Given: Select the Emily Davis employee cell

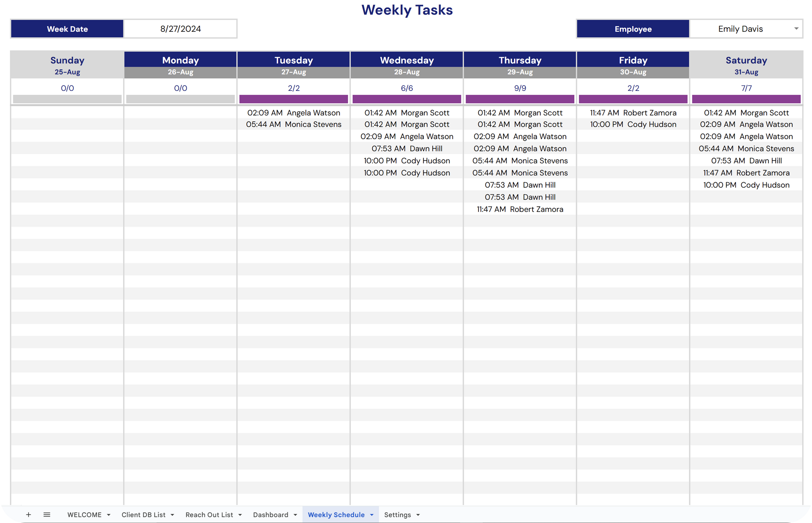Looking at the screenshot, I should point(740,29).
